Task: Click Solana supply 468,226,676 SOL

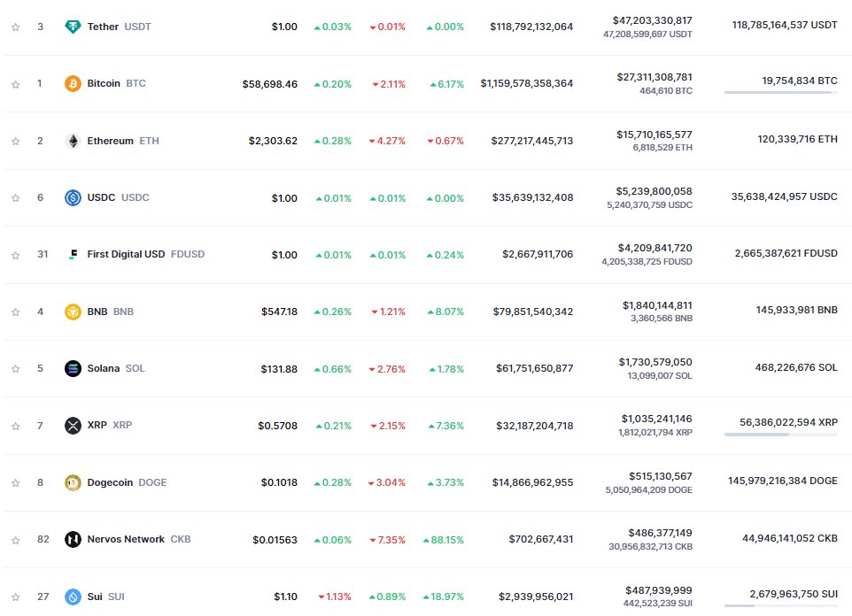Action: (796, 367)
